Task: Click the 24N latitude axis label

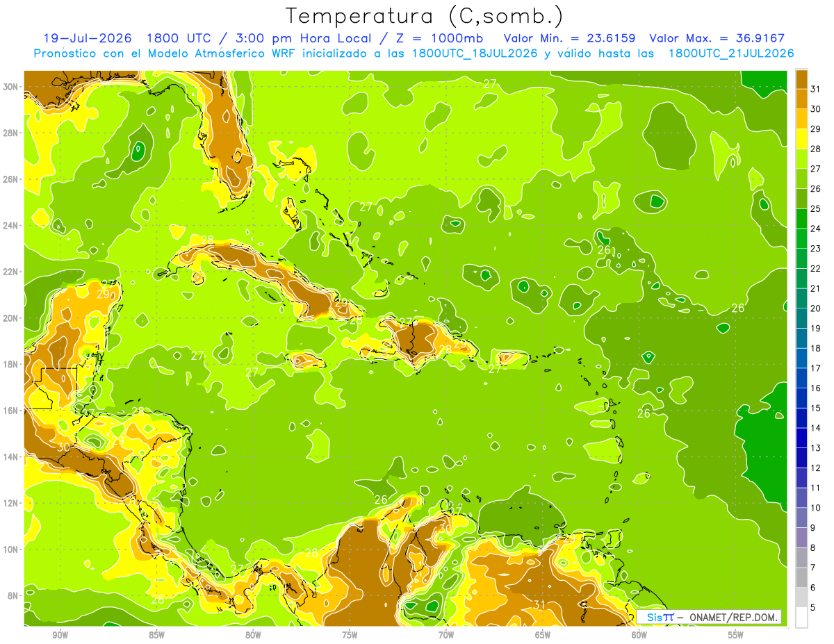Action: [x=12, y=226]
